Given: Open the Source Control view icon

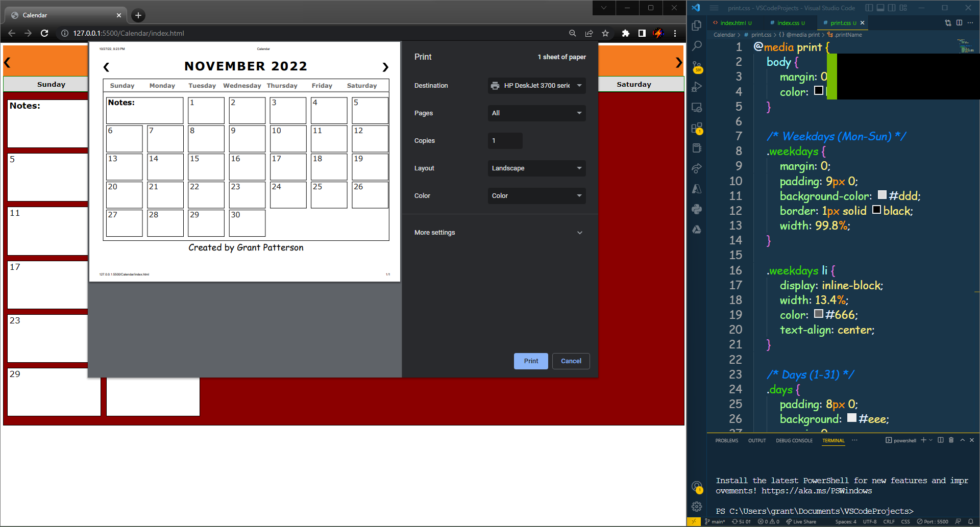Looking at the screenshot, I should click(x=697, y=67).
